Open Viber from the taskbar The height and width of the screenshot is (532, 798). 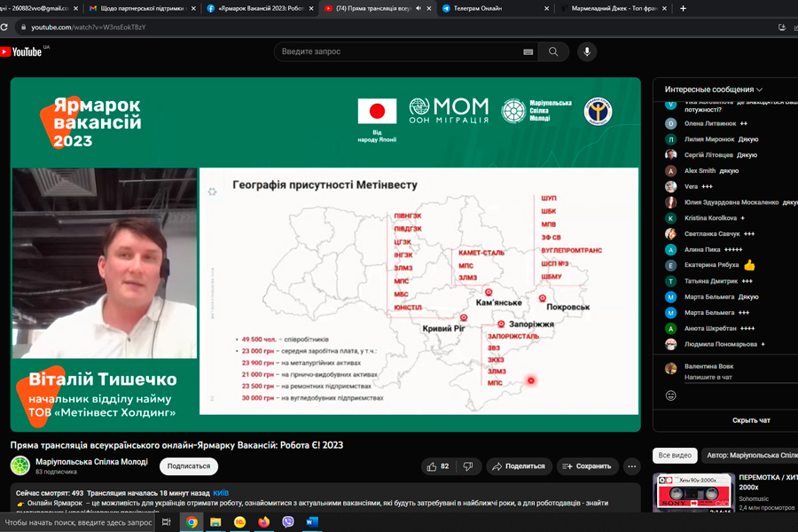pyautogui.click(x=287, y=522)
